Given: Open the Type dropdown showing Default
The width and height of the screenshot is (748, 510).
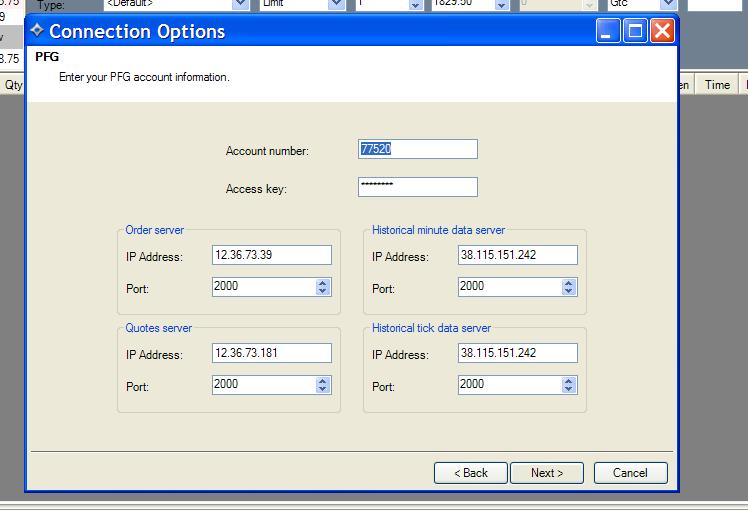Looking at the screenshot, I should pyautogui.click(x=240, y=4).
